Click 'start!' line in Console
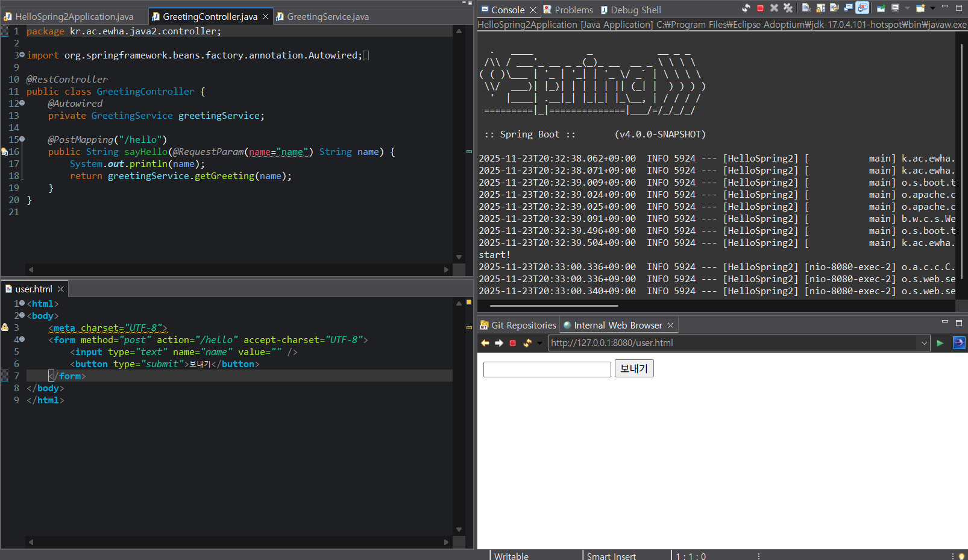 [494, 255]
